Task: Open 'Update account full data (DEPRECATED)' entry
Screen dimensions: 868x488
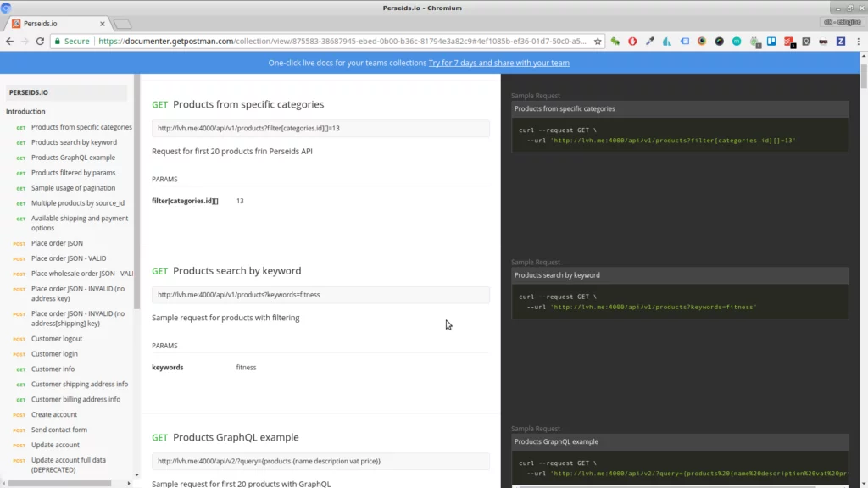Action: point(68,465)
